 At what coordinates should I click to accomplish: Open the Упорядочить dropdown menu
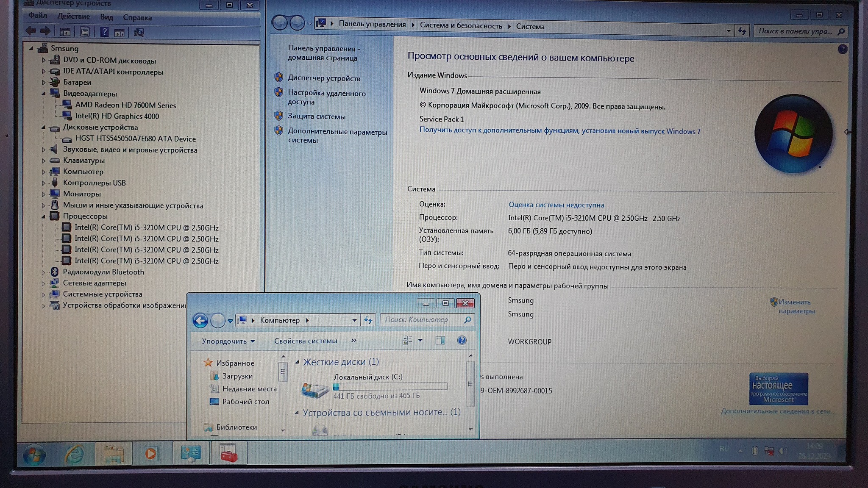click(228, 341)
